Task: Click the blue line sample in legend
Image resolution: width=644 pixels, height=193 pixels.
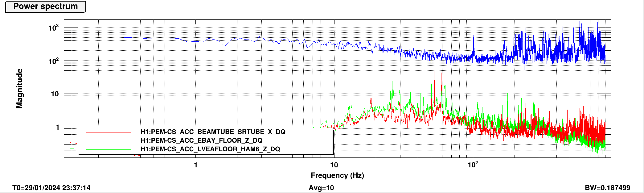Action: coord(109,141)
